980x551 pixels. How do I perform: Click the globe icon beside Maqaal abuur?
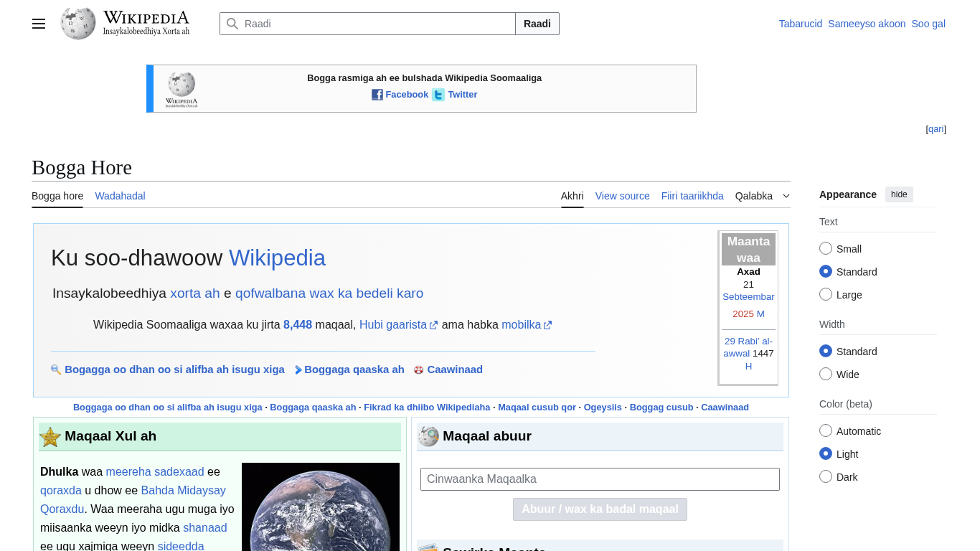click(428, 436)
